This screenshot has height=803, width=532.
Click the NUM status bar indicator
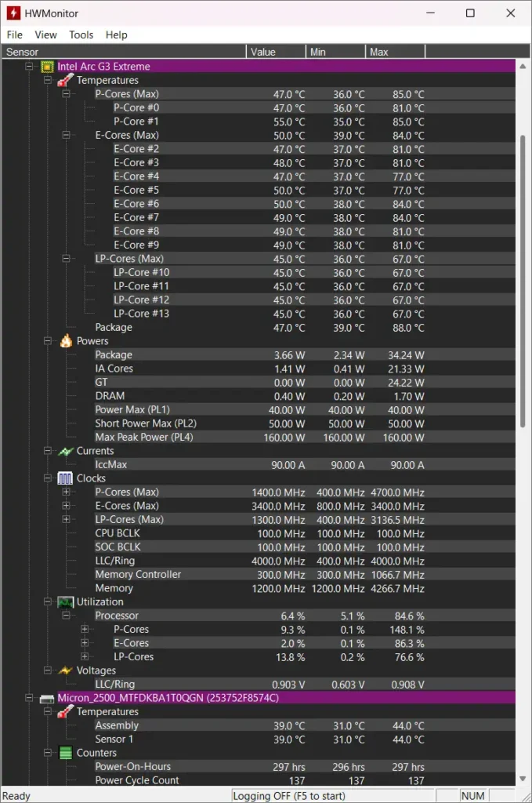click(x=472, y=796)
